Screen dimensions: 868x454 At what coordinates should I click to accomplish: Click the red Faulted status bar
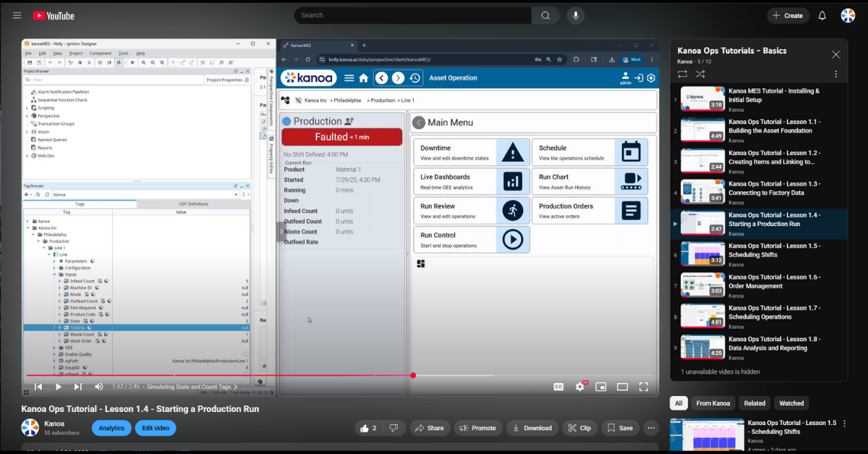341,137
